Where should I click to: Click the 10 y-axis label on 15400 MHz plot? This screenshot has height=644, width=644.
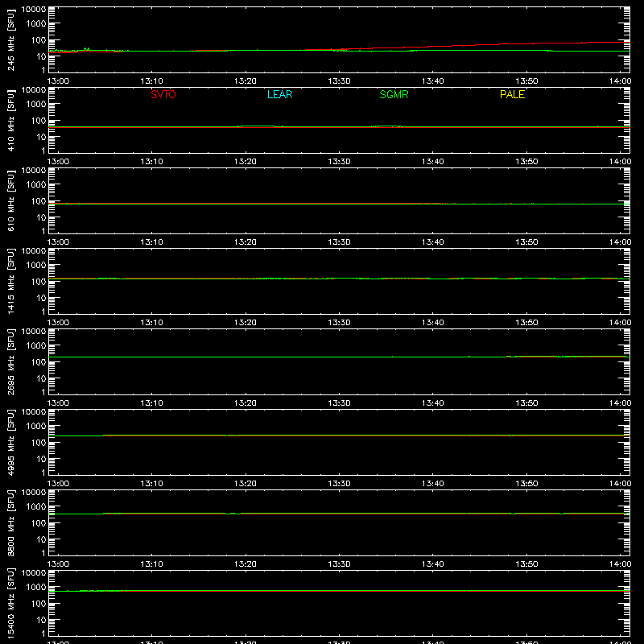pos(42,620)
